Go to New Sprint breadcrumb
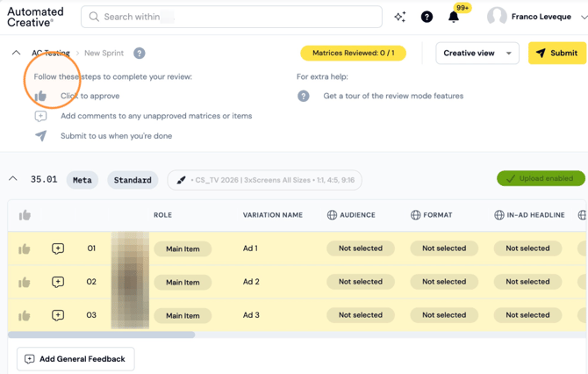This screenshot has height=374, width=588. 104,54
